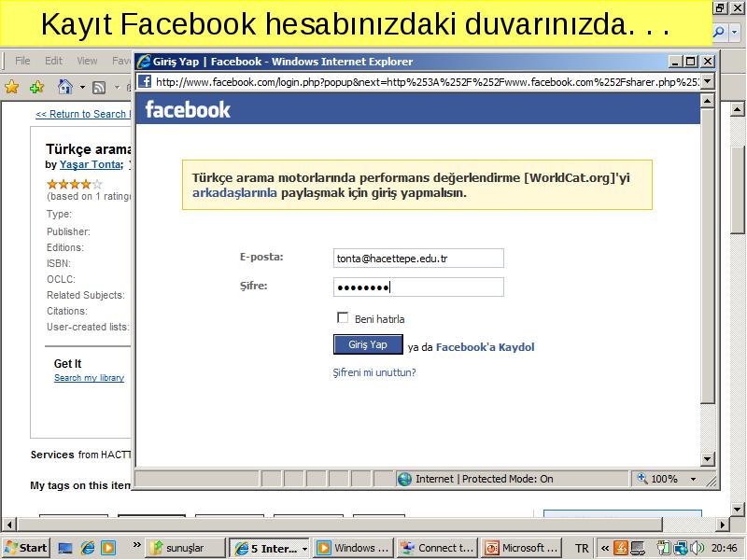Image resolution: width=747 pixels, height=560 pixels.
Task: Click the popup vertical scrollbar thumb
Action: point(708,256)
